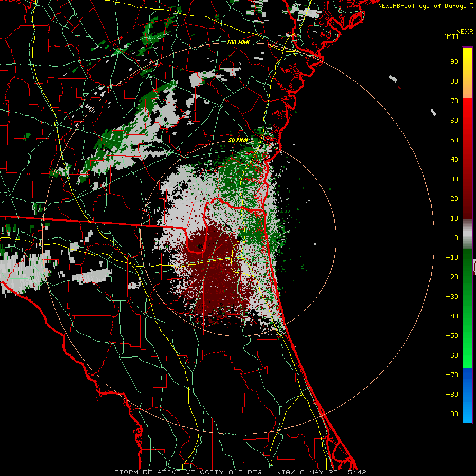Viewport: 476px width, 476px height.
Task: Click the 50 value on the velocity scale
Action: 454,140
